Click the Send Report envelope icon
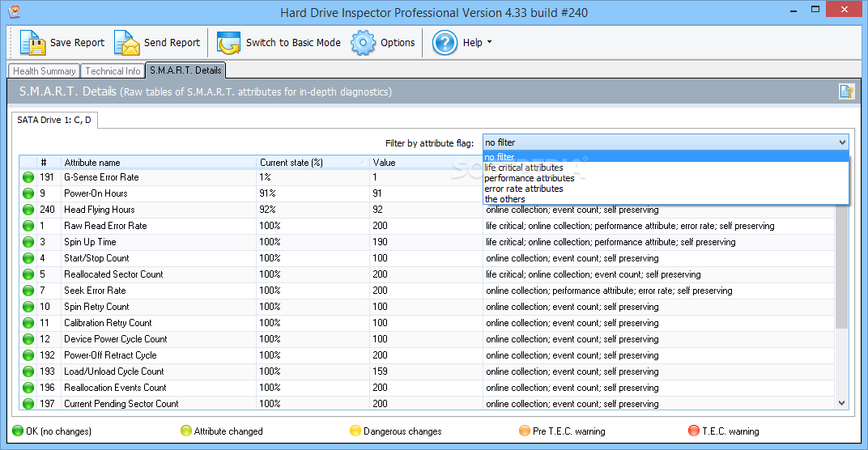 127,43
